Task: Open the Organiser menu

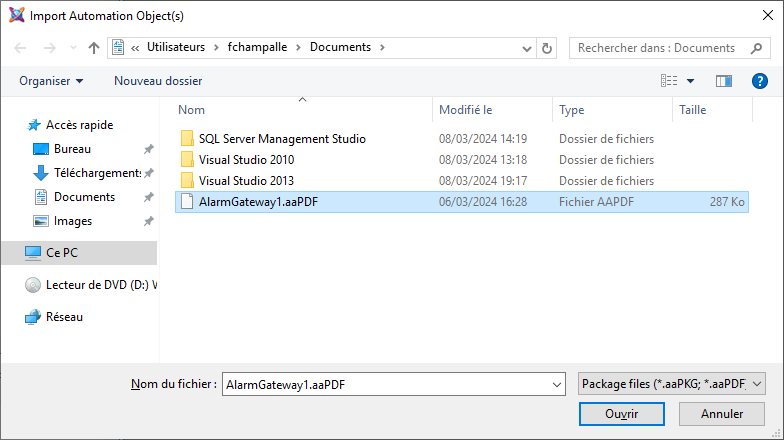Action: pyautogui.click(x=51, y=80)
